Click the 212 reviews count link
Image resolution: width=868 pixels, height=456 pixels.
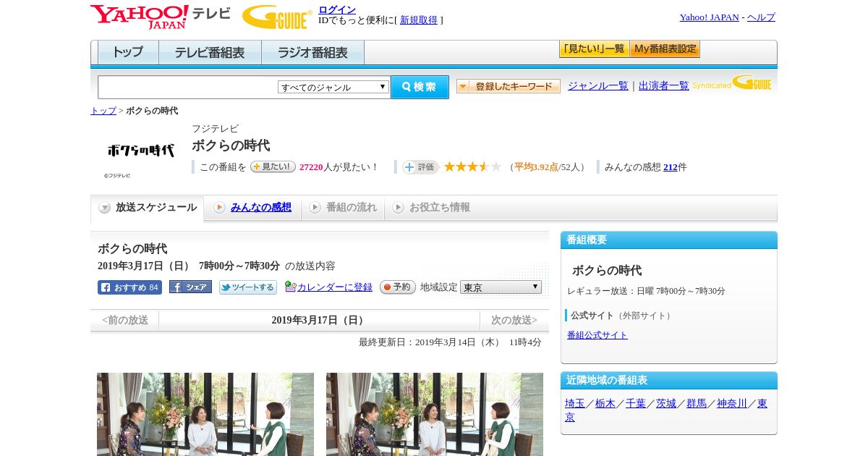click(x=671, y=167)
